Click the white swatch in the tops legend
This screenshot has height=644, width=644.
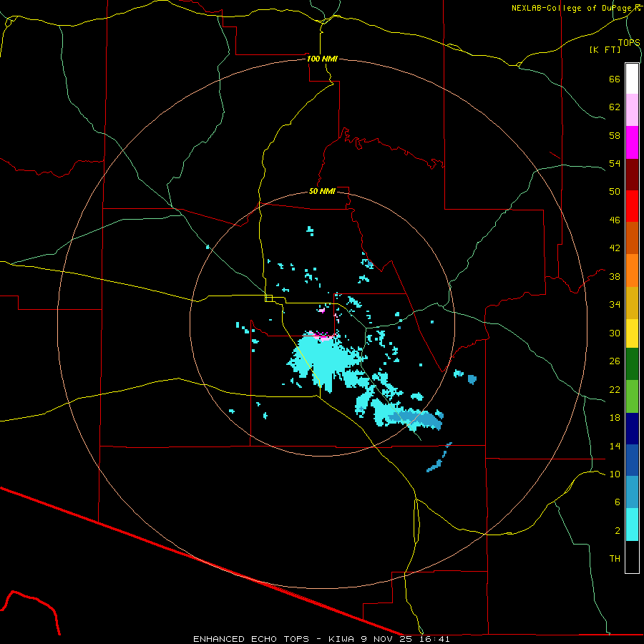632,79
